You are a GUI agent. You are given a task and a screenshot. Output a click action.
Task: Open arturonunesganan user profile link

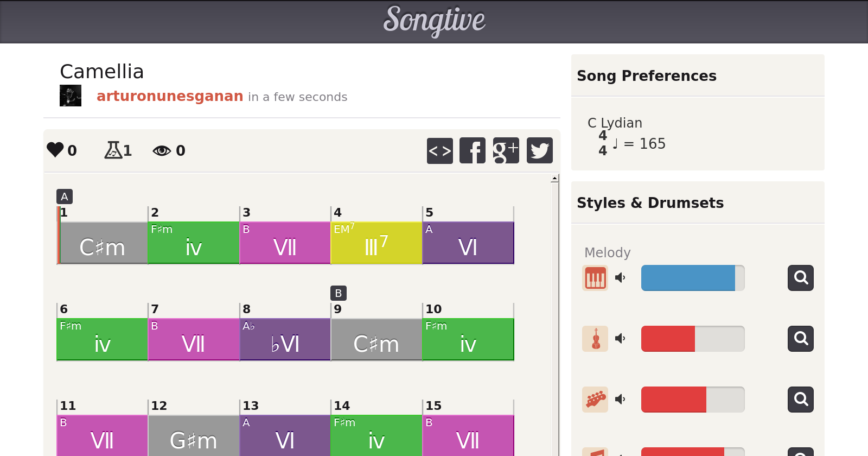(x=170, y=96)
